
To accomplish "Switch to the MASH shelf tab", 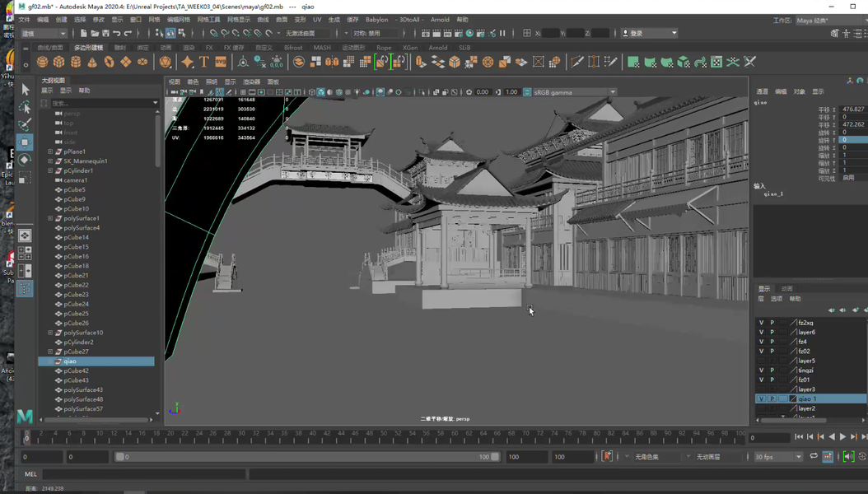I will pyautogui.click(x=322, y=48).
